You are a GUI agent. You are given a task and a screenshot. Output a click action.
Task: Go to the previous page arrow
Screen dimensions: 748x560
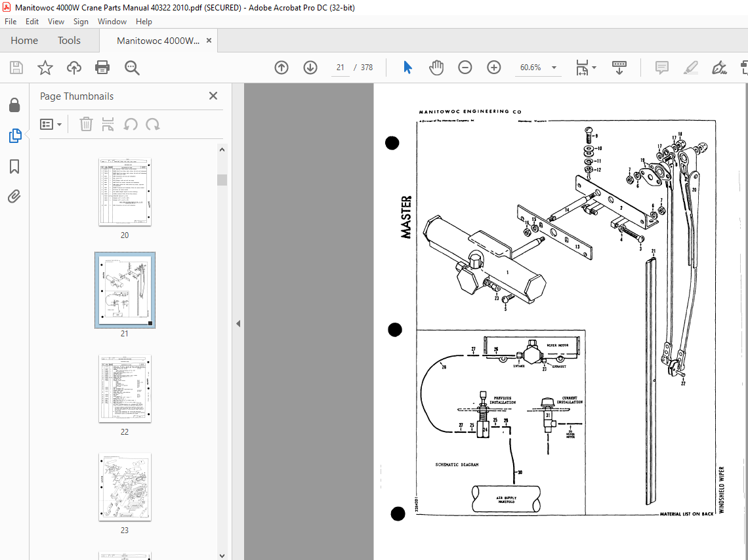[x=281, y=68]
